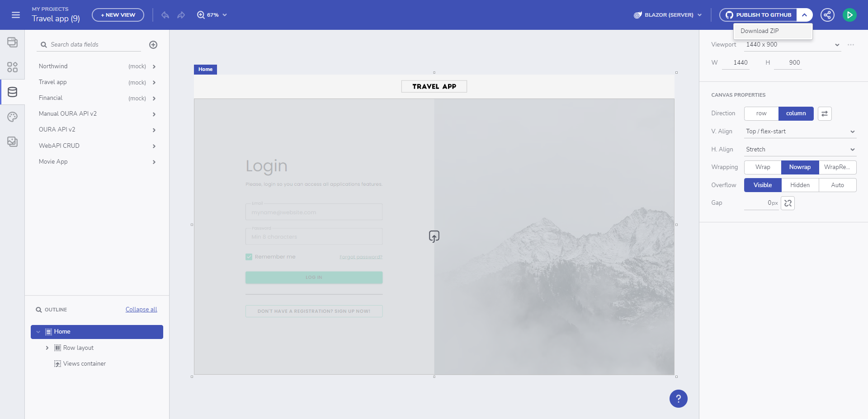
Task: Click the Collapse all link
Action: pos(141,310)
